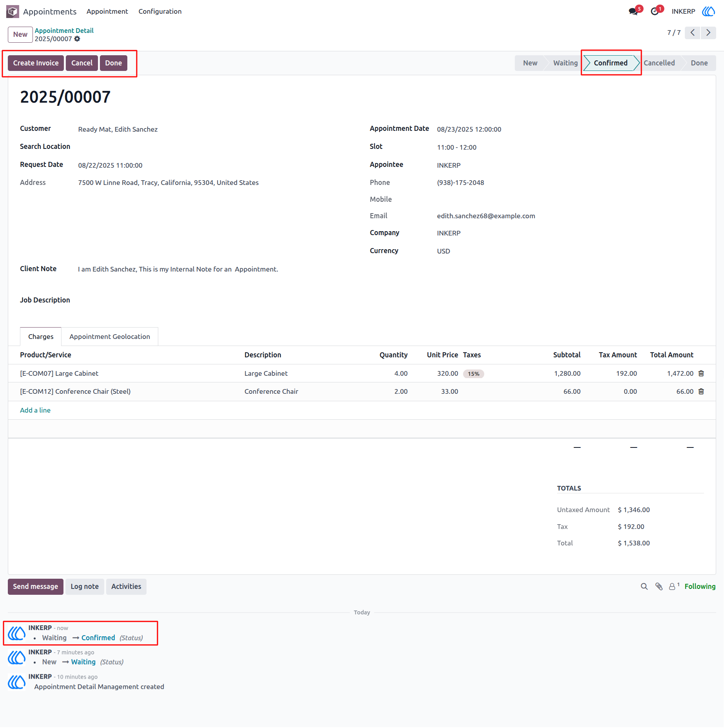724x728 pixels.
Task: Delete the Conference Chair line
Action: [x=701, y=391]
